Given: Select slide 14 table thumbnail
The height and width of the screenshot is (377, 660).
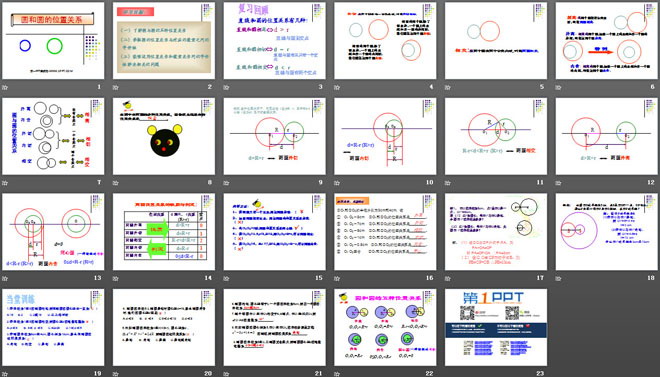Looking at the screenshot, I should coord(164,232).
